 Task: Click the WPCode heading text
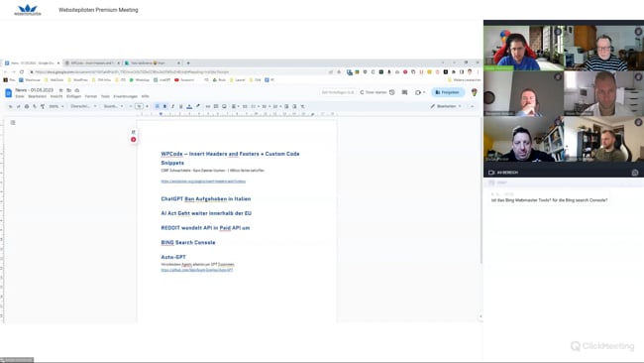pos(230,159)
